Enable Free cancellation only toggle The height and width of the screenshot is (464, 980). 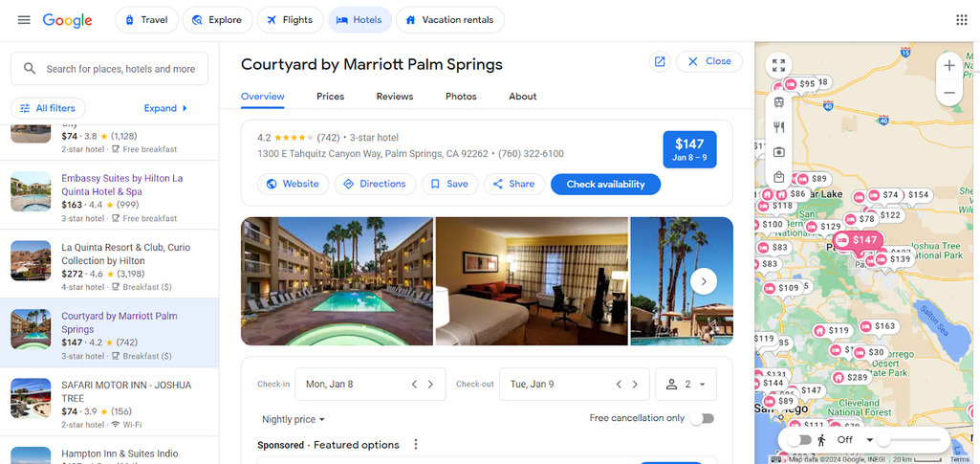pyautogui.click(x=703, y=419)
